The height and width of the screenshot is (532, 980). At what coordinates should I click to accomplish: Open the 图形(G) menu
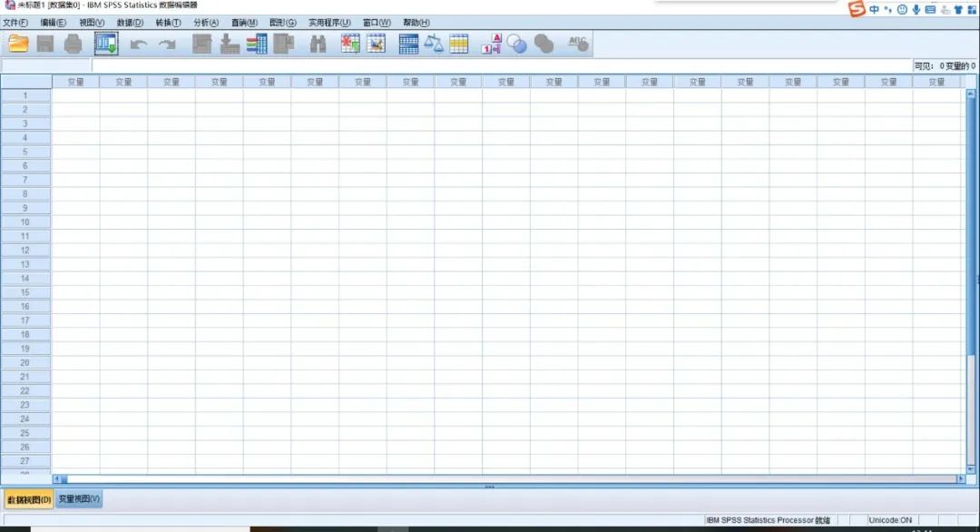(282, 23)
